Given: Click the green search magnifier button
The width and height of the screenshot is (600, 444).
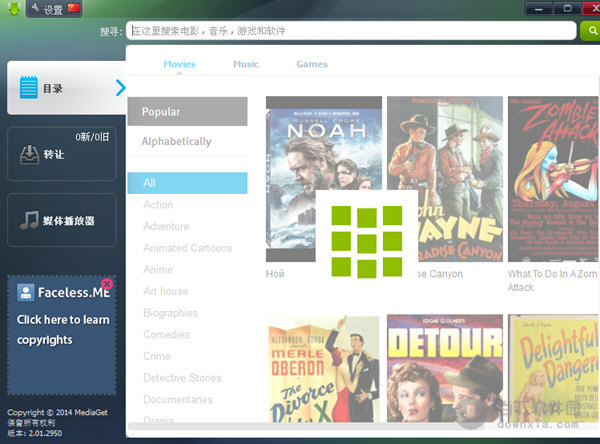Looking at the screenshot, I should coord(592,31).
